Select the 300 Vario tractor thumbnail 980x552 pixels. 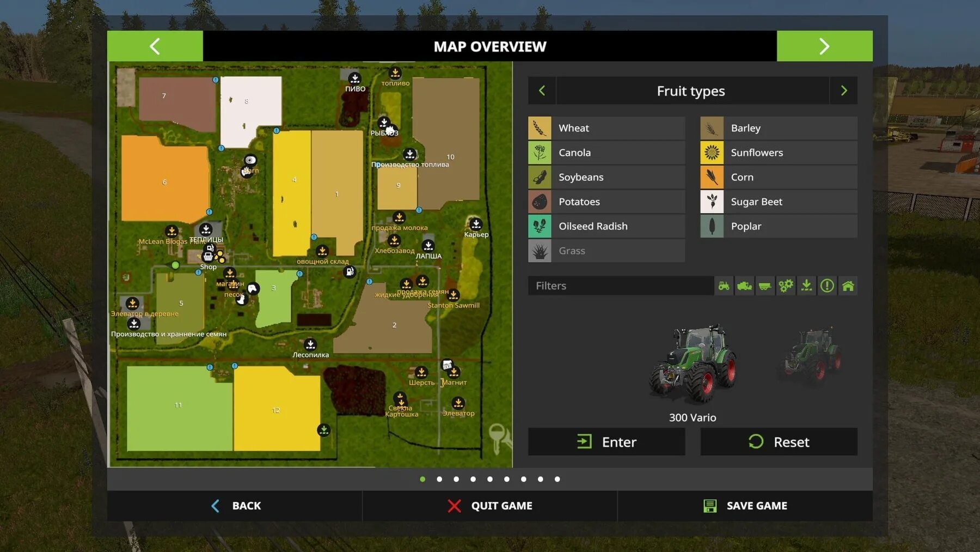coord(693,363)
